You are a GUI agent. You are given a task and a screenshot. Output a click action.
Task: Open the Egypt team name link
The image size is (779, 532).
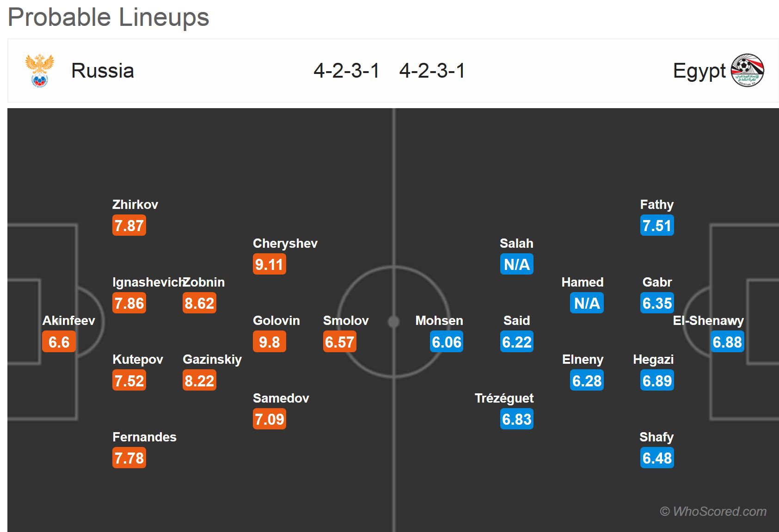(699, 71)
